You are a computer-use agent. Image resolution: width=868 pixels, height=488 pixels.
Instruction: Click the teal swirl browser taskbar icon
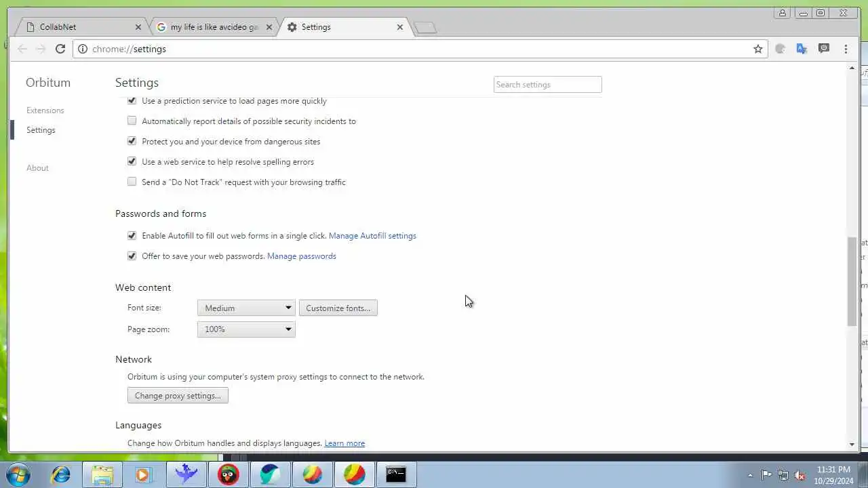[x=270, y=474]
